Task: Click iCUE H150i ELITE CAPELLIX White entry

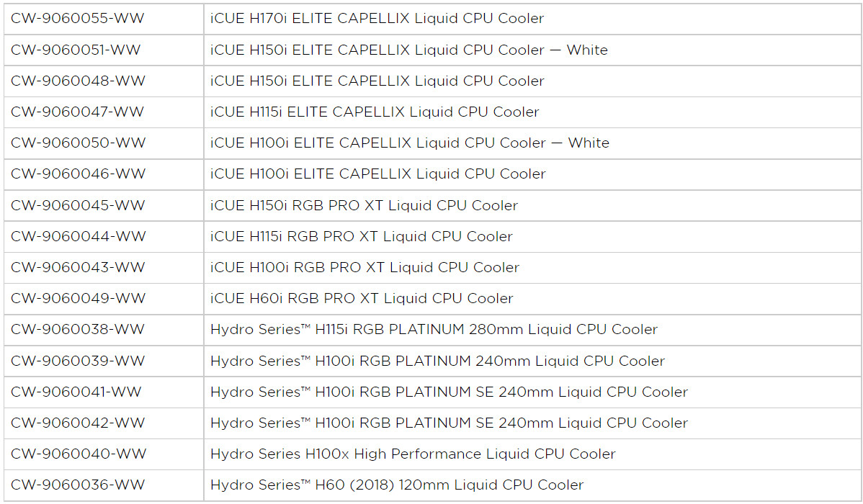Action: 409,50
